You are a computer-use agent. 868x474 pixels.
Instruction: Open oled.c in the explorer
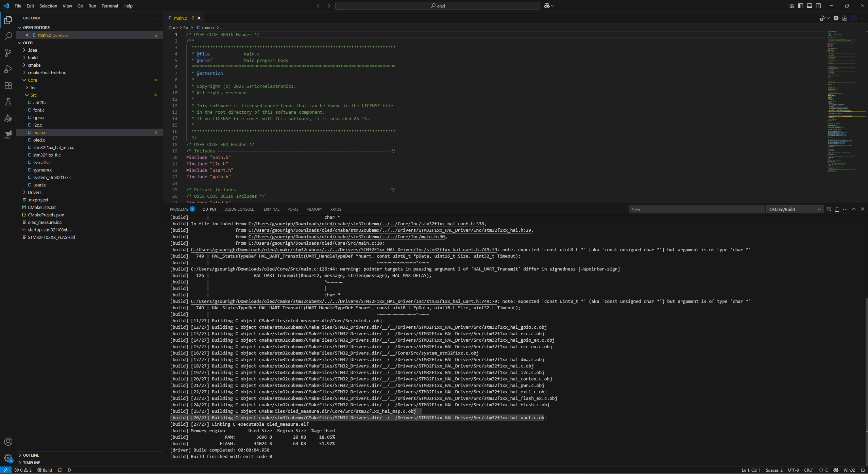(x=39, y=140)
